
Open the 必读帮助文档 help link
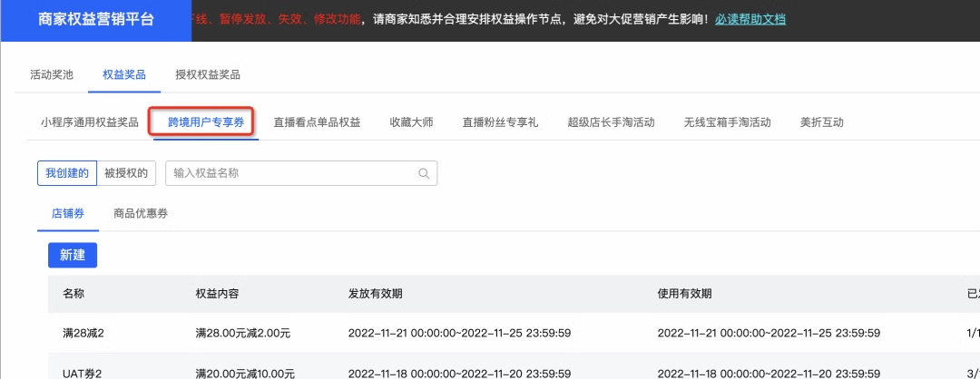pos(750,19)
